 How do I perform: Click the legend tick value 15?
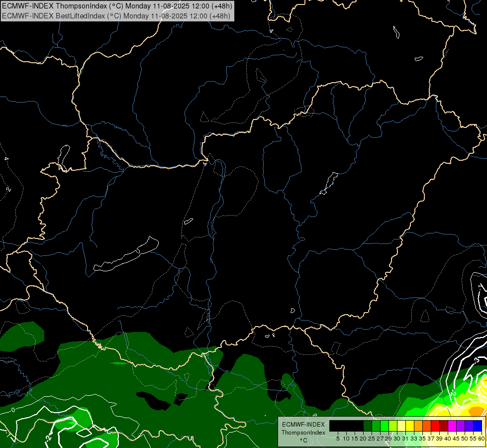355,439
